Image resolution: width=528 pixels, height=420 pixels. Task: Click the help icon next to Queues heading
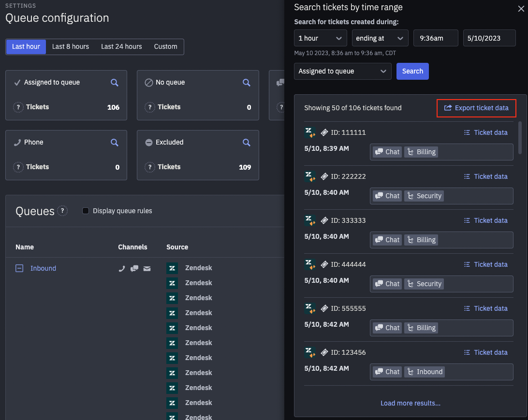tap(62, 211)
